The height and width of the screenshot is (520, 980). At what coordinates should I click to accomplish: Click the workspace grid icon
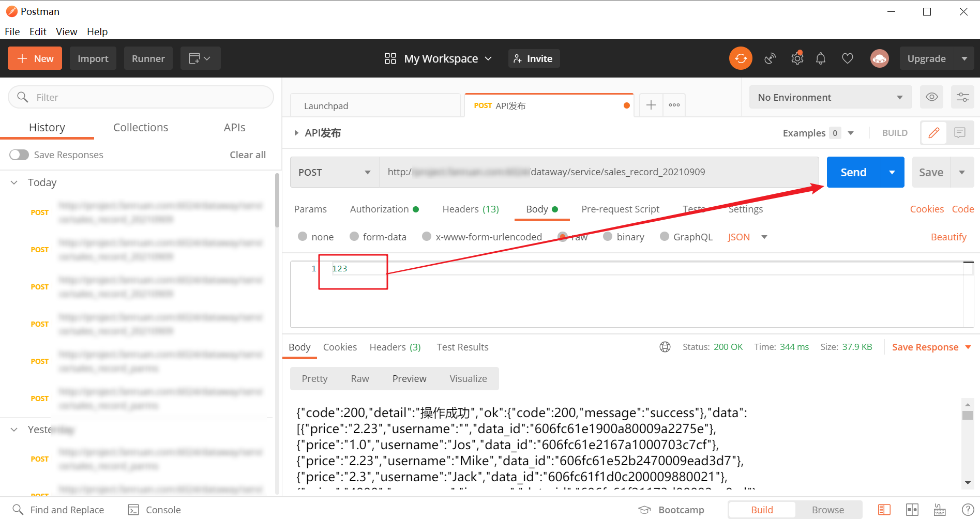click(390, 58)
